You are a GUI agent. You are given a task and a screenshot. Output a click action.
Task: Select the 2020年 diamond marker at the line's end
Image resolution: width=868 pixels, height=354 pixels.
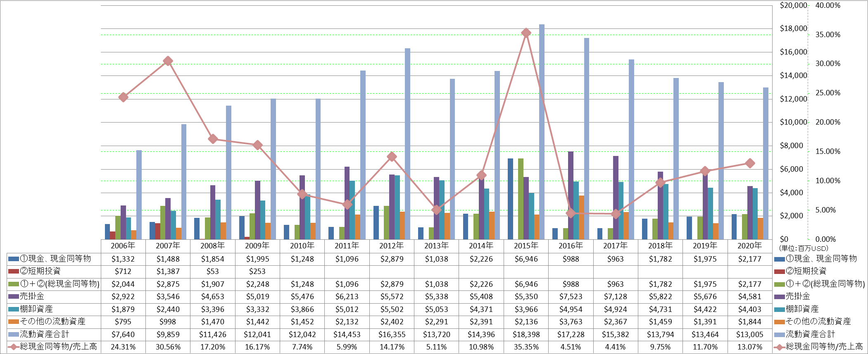tap(750, 163)
